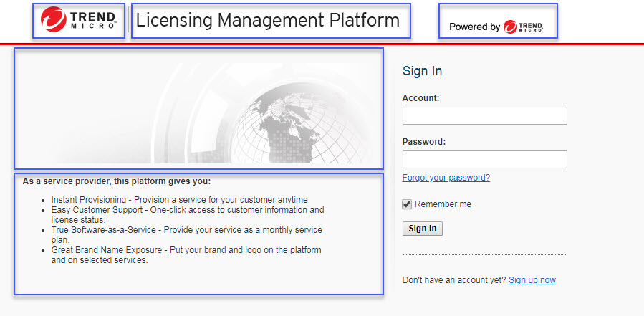
Task: Click the Trend Micro logo in the header
Action: pos(79,21)
